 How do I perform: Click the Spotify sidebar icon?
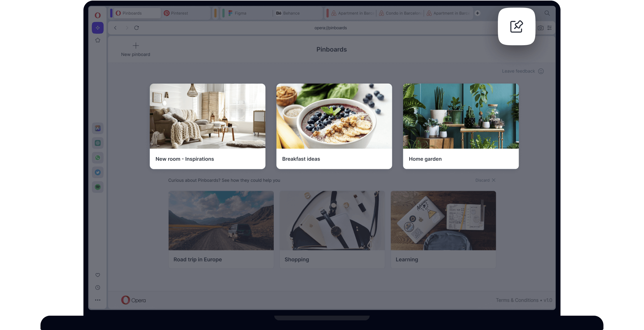coord(97,187)
